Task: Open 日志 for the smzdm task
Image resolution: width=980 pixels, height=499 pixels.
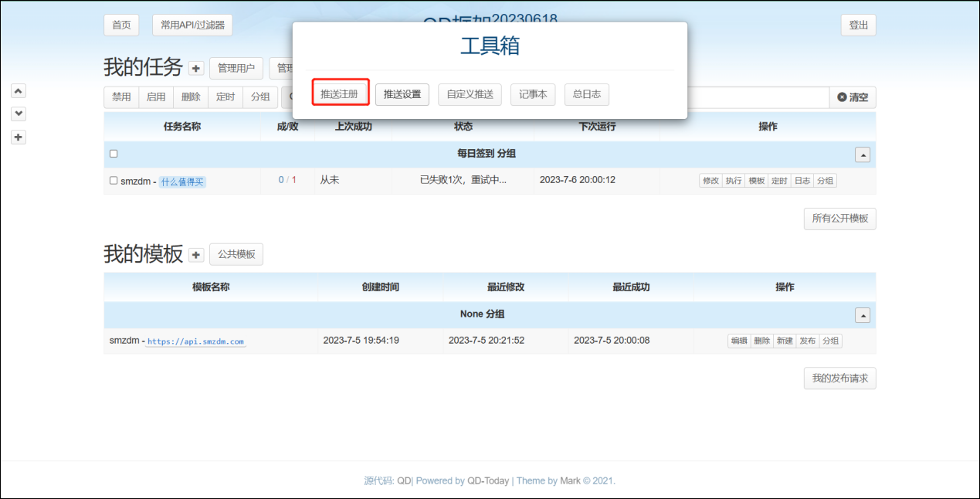Action: (x=802, y=181)
